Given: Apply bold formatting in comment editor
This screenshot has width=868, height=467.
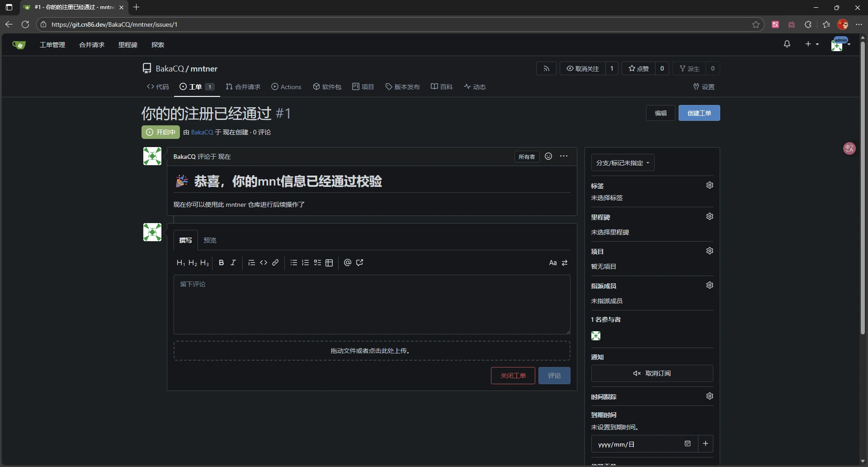Looking at the screenshot, I should (221, 263).
